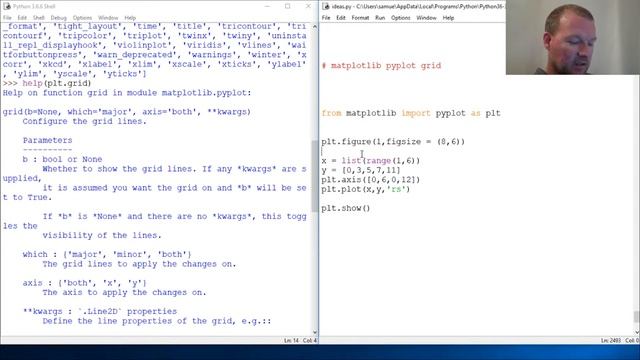Open Run menu in ideas.py editor
The height and width of the screenshot is (360, 640).
pyautogui.click(x=380, y=18)
